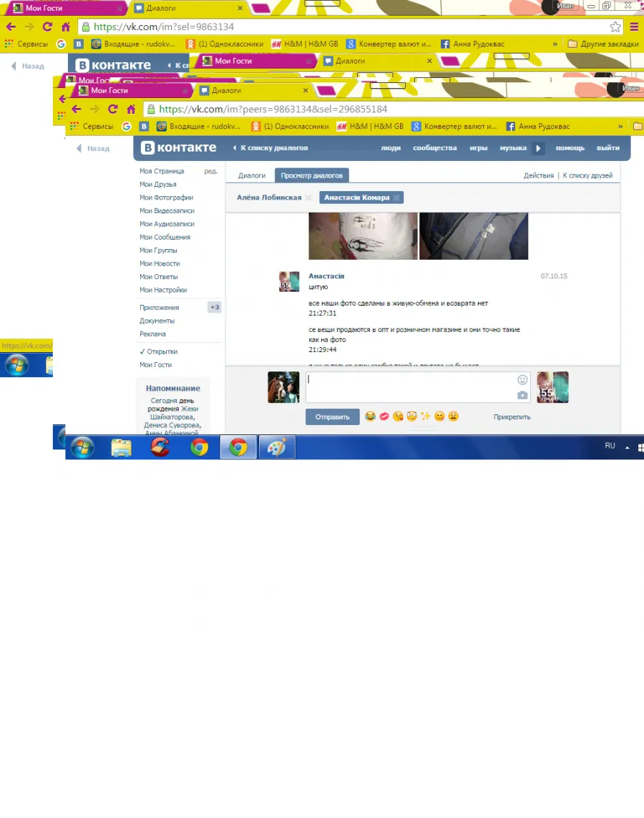Insert the laughing-with-tears emoji
The width and height of the screenshot is (644, 818).
(370, 417)
